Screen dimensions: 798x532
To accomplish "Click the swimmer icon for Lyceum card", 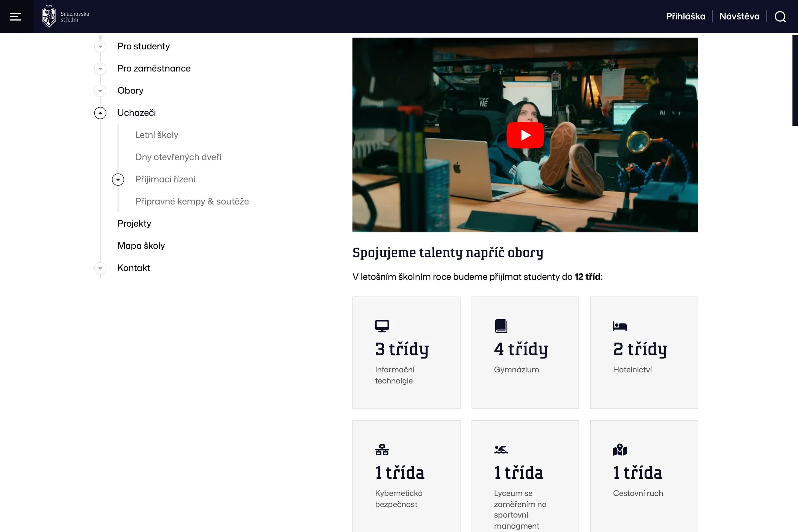I will [x=501, y=450].
